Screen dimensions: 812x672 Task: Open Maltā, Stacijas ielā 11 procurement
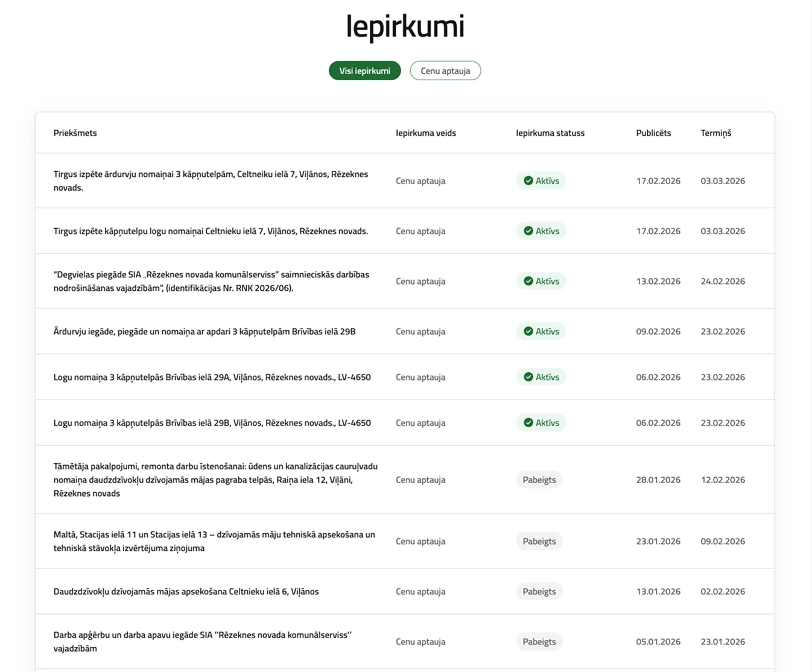coord(214,541)
